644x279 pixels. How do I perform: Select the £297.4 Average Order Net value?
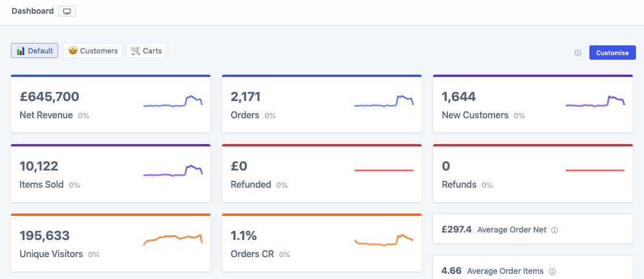point(457,230)
